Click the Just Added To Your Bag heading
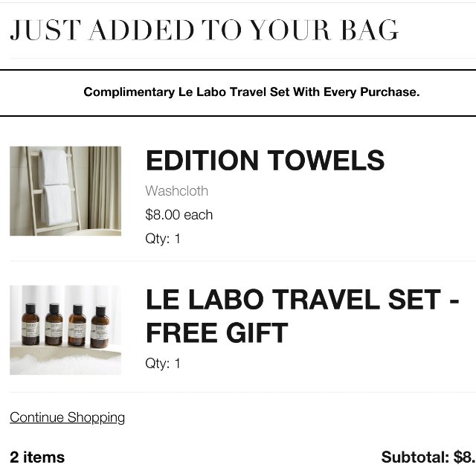476x476 pixels. (204, 30)
